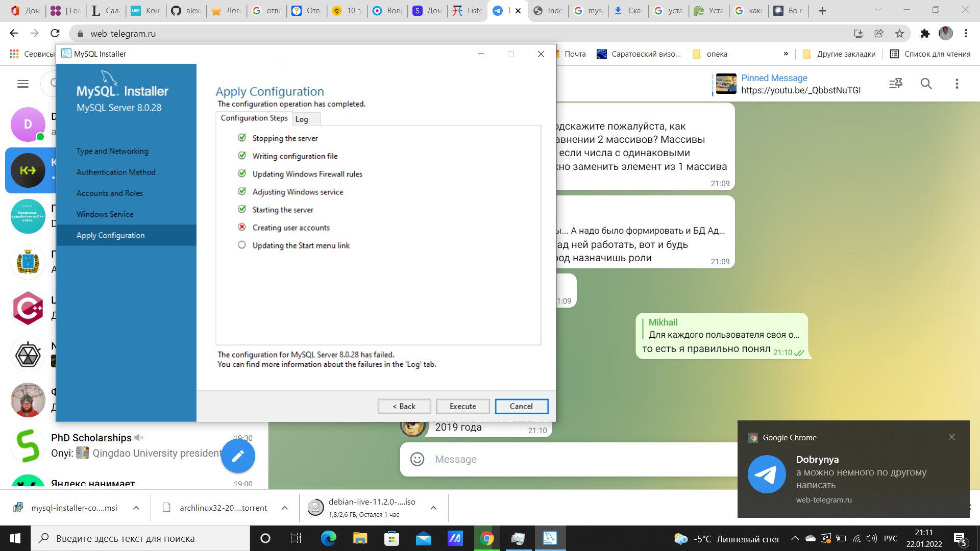980x551 pixels.
Task: Click the search icon in chat header
Action: [926, 84]
